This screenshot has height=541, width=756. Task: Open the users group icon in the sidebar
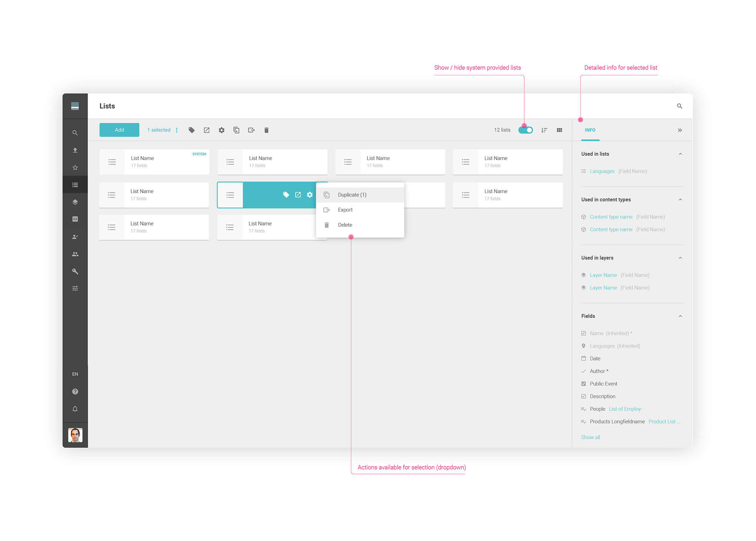point(75,254)
